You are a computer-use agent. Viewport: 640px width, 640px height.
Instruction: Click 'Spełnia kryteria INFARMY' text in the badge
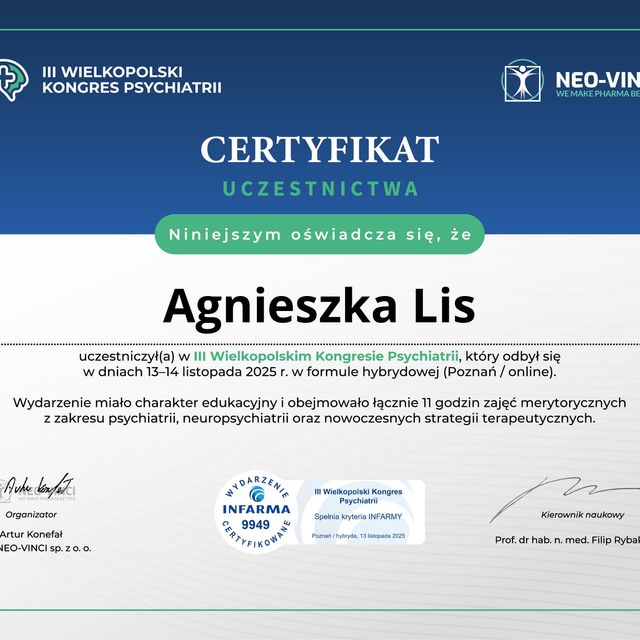pyautogui.click(x=358, y=517)
